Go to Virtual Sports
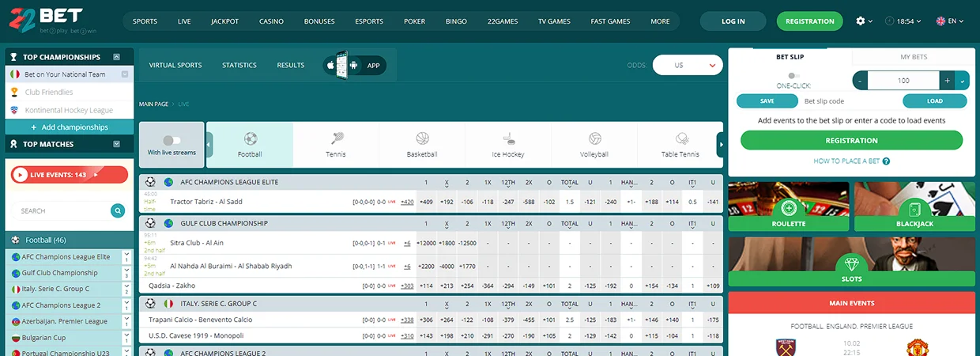Screen dimensions: 980x356 (x=175, y=66)
